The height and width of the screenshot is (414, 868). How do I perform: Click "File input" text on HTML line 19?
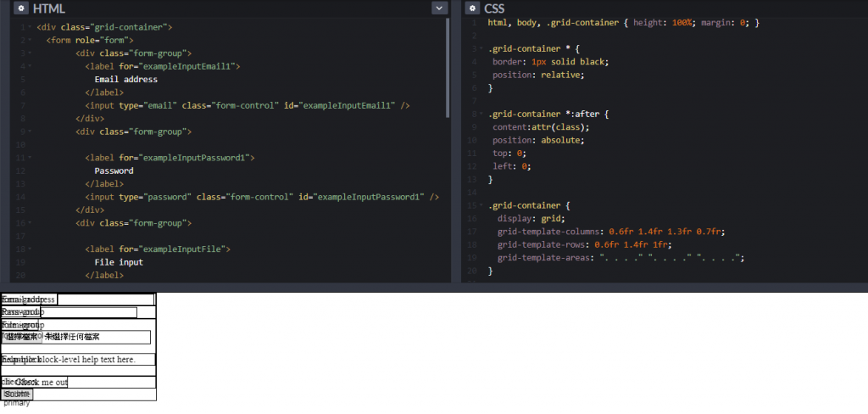coord(119,262)
